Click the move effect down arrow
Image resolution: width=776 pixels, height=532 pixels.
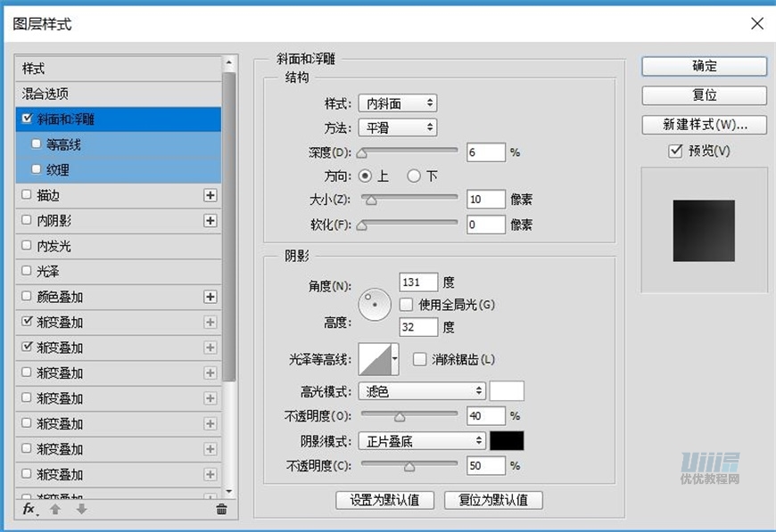click(x=81, y=509)
